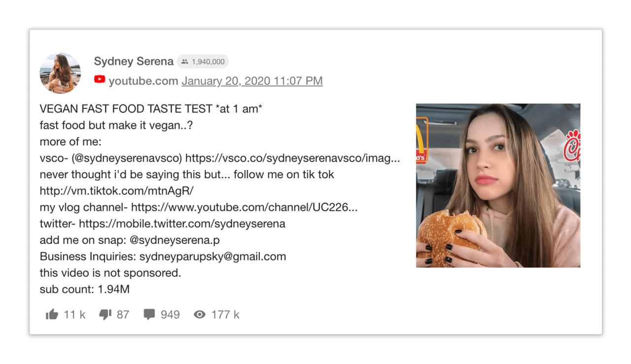Click the red YouTube logo icon
The height and width of the screenshot is (364, 631).
100,79
